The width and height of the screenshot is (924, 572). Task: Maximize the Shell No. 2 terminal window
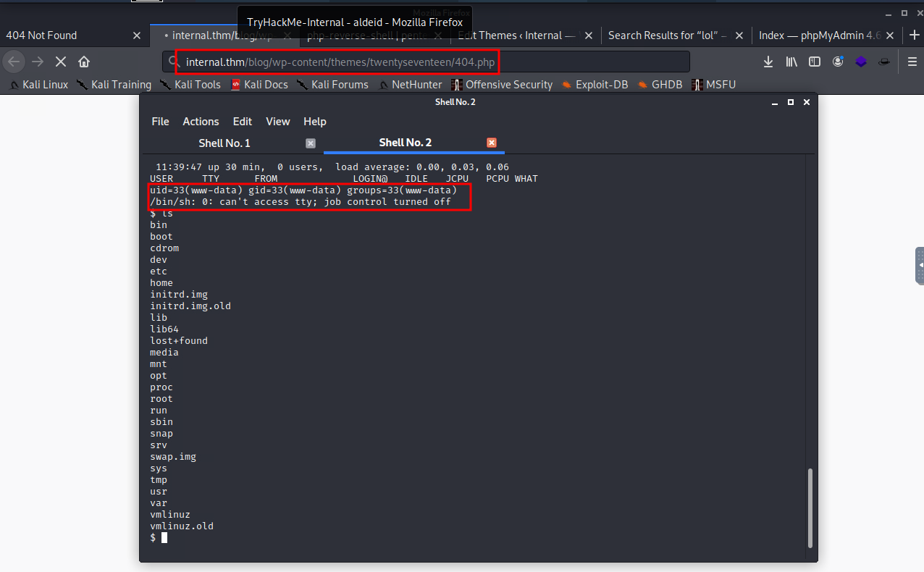[791, 102]
